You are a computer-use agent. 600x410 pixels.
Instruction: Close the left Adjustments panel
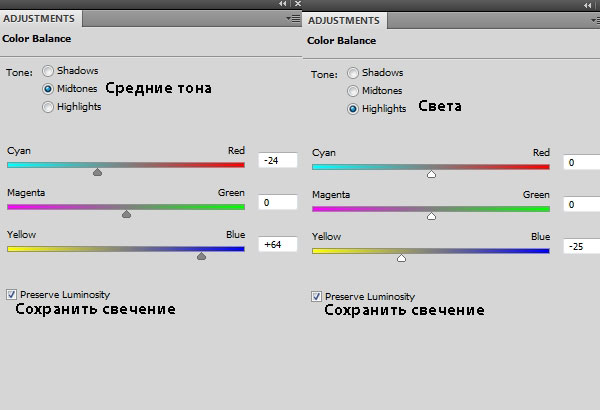pyautogui.click(x=298, y=3)
